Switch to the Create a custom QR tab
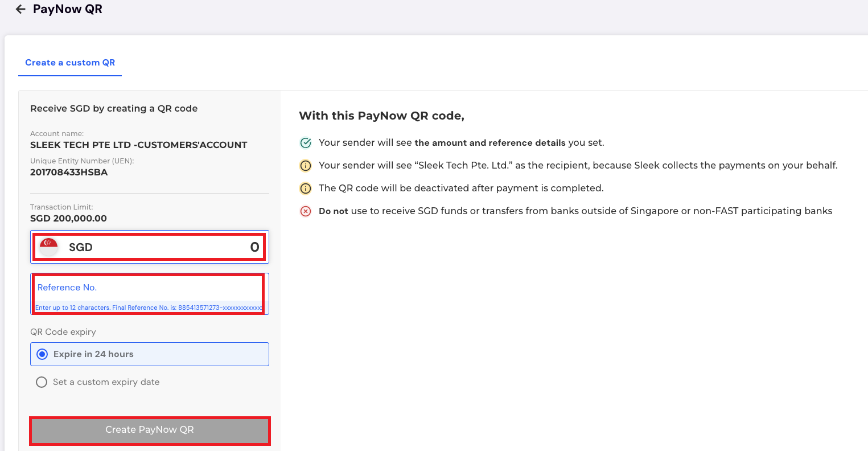Image resolution: width=868 pixels, height=451 pixels. (69, 62)
